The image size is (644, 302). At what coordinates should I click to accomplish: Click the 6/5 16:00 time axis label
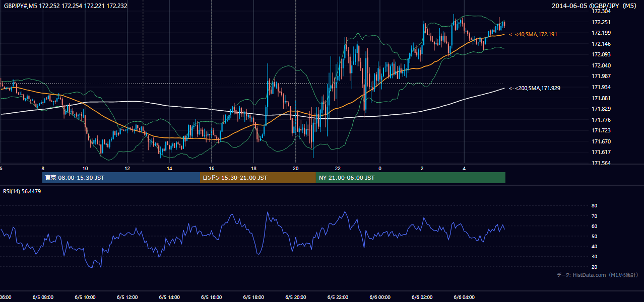click(x=211, y=297)
